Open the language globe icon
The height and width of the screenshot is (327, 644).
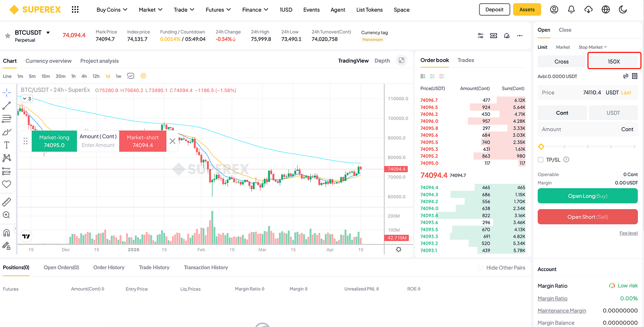click(606, 9)
